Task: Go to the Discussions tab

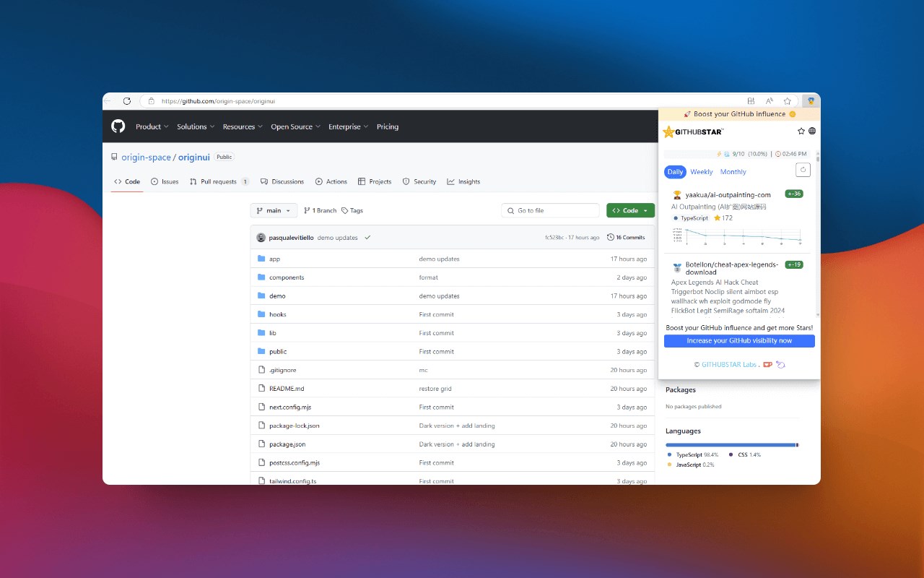Action: [282, 182]
